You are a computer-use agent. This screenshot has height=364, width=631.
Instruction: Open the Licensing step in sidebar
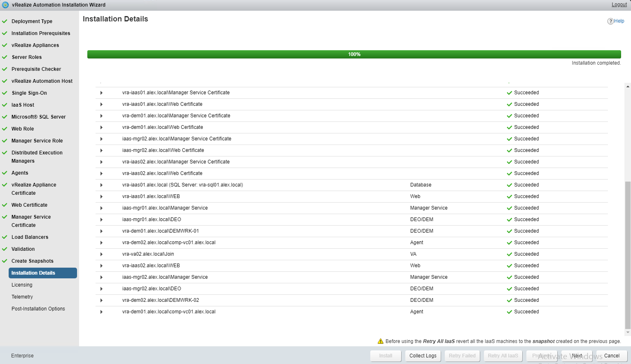pos(22,285)
